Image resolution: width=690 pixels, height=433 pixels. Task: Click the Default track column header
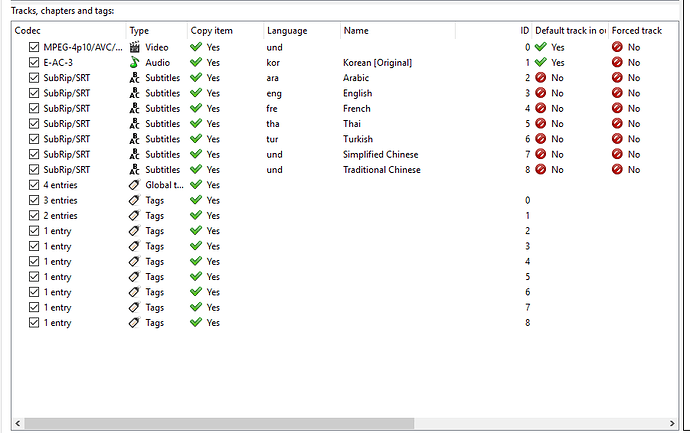coord(570,31)
